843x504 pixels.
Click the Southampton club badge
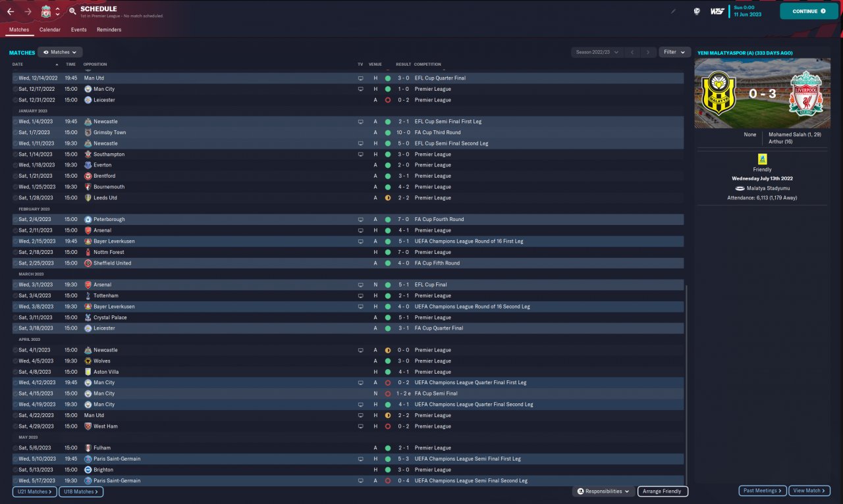click(88, 154)
